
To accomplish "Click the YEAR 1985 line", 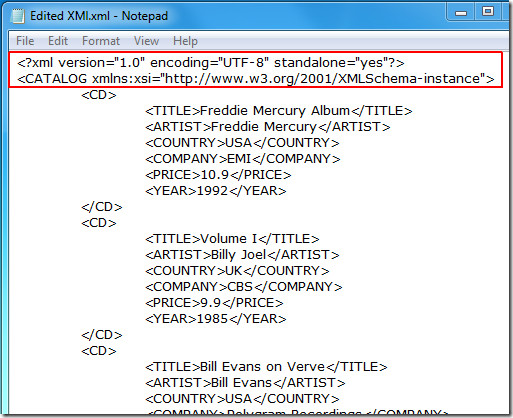I will pos(216,319).
